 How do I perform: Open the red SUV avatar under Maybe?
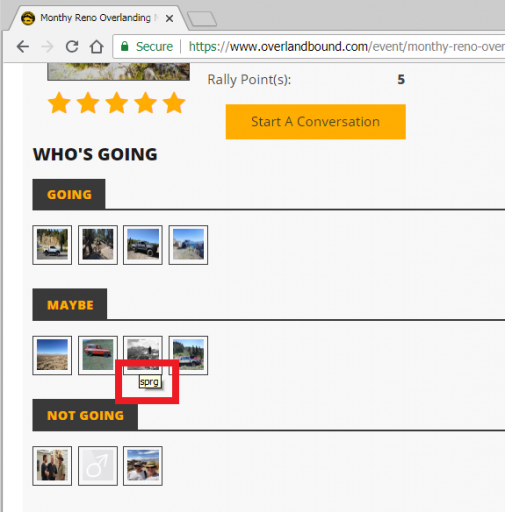(x=98, y=355)
